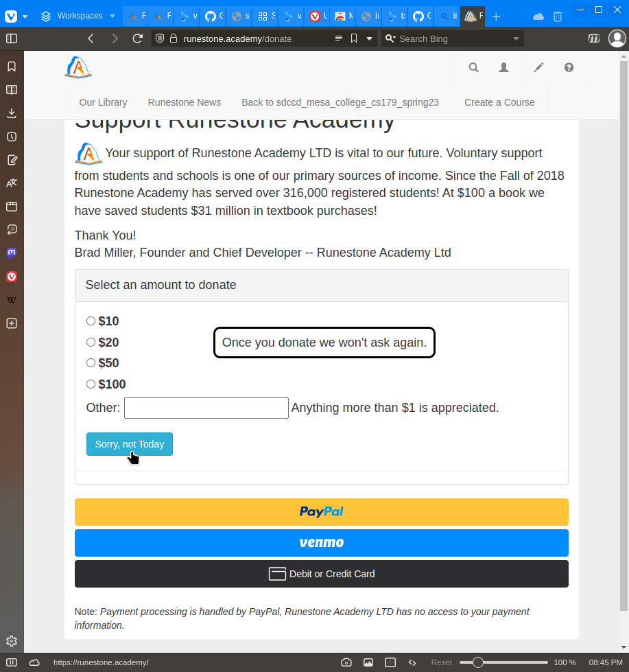Expand the Workspaces dropdown
The width and height of the screenshot is (629, 672).
[x=72, y=16]
